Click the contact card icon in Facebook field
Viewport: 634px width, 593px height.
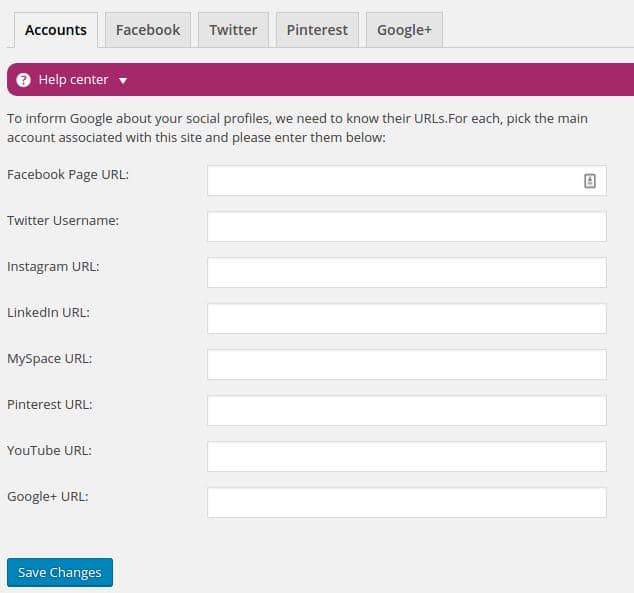click(x=590, y=181)
